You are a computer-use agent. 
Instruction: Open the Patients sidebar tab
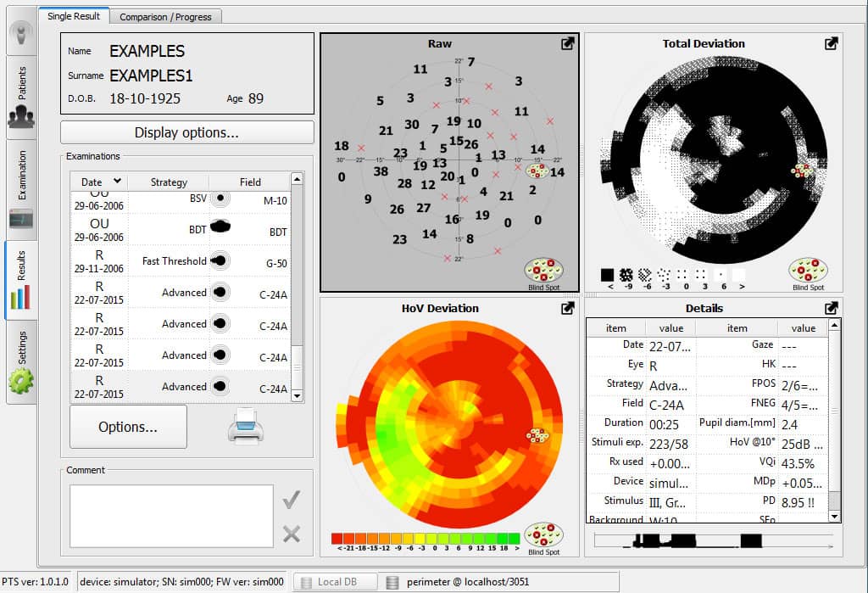coord(21,97)
